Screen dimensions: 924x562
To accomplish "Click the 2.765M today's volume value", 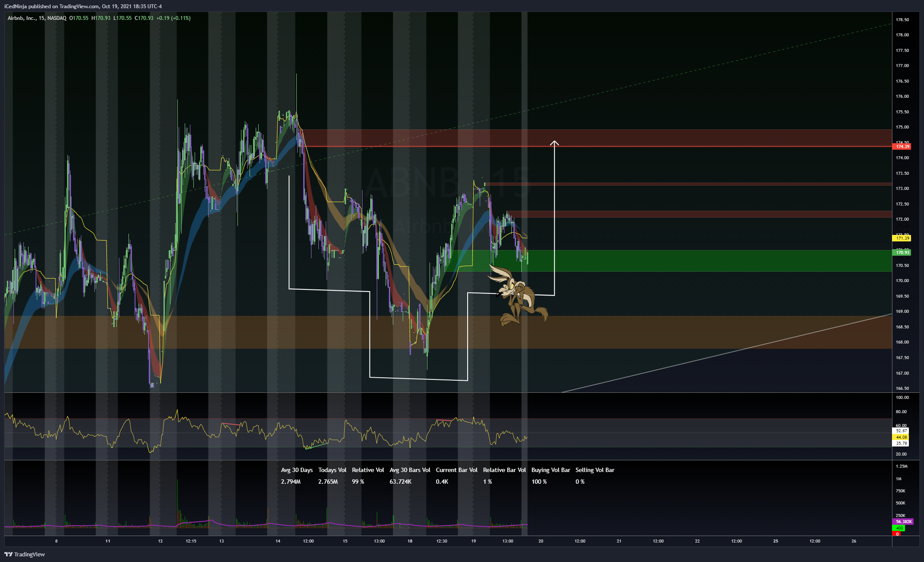I will 328,482.
